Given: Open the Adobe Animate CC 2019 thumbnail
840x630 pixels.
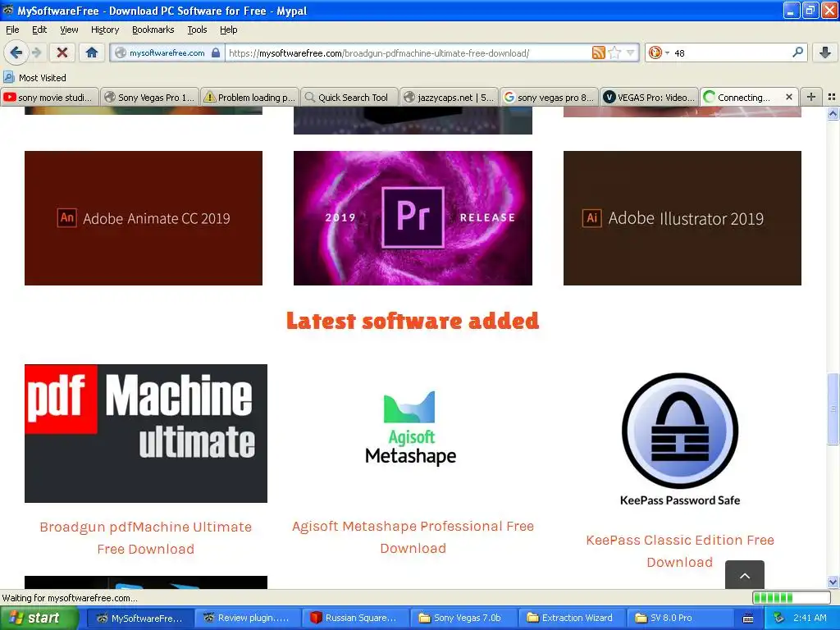Looking at the screenshot, I should point(144,218).
